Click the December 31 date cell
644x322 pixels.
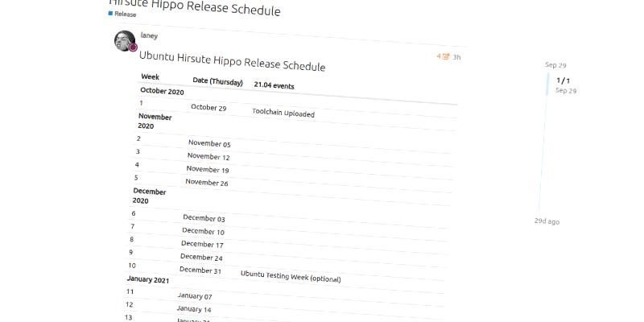click(200, 270)
